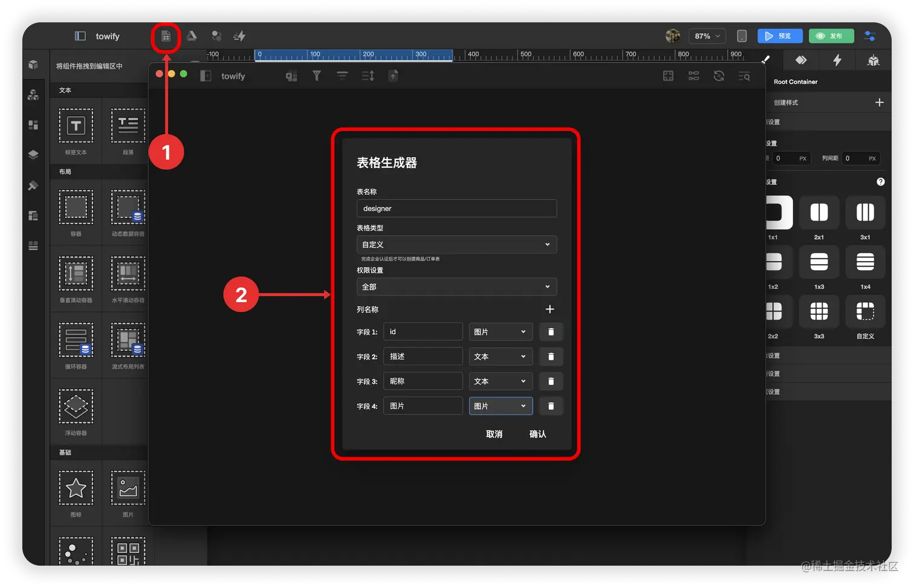Click the search list icon in data window

pyautogui.click(x=744, y=76)
